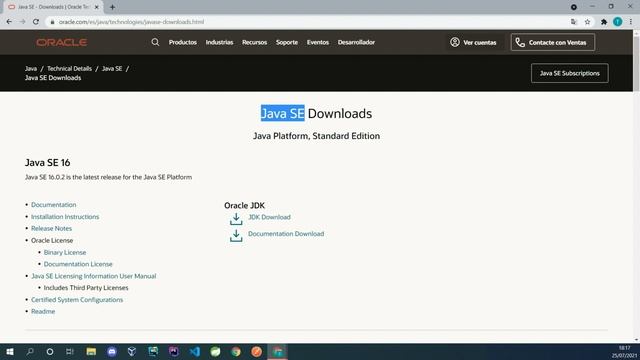Viewport: 640px width, 360px height.
Task: Open Task View on the taskbar
Action: coord(70,351)
